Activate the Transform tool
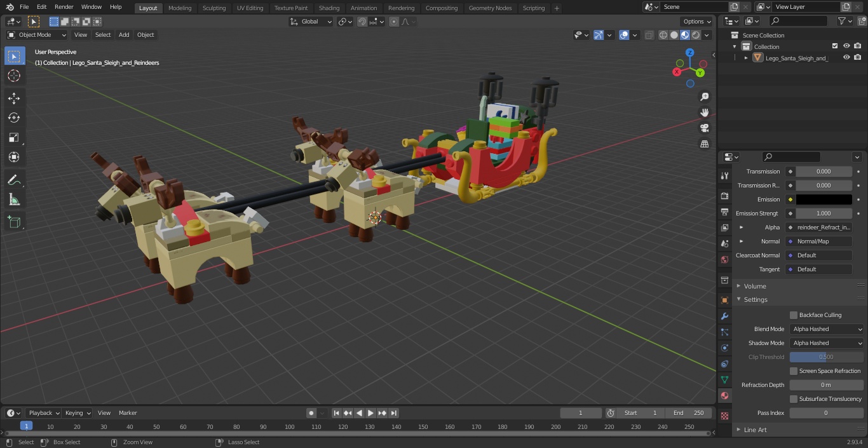 pyautogui.click(x=14, y=157)
